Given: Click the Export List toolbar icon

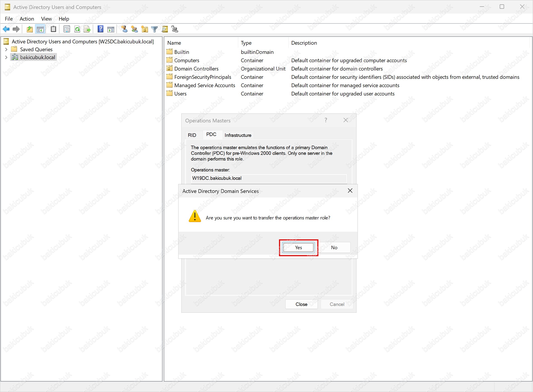Looking at the screenshot, I should coord(87,29).
